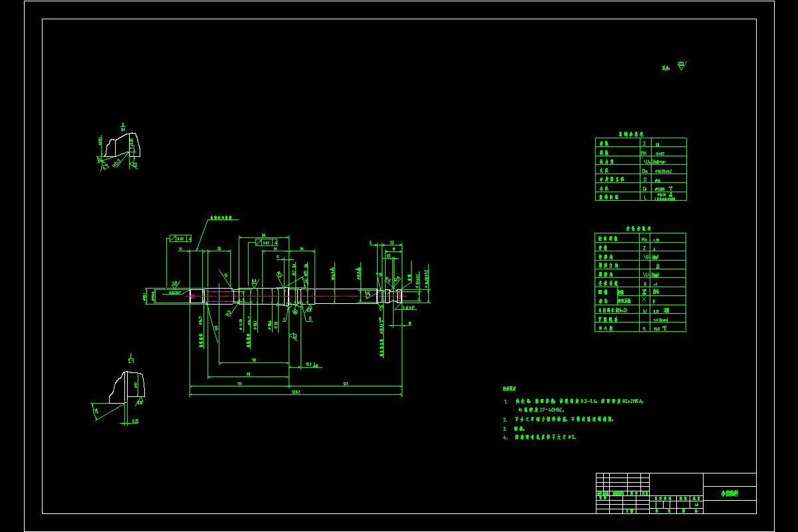Select the "W" symbol cell in lower table

(x=645, y=310)
